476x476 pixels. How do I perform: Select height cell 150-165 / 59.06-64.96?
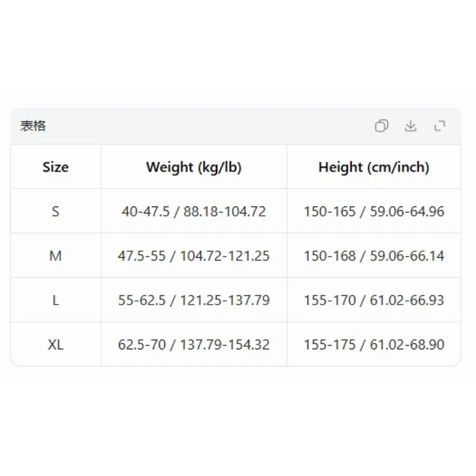[374, 211]
